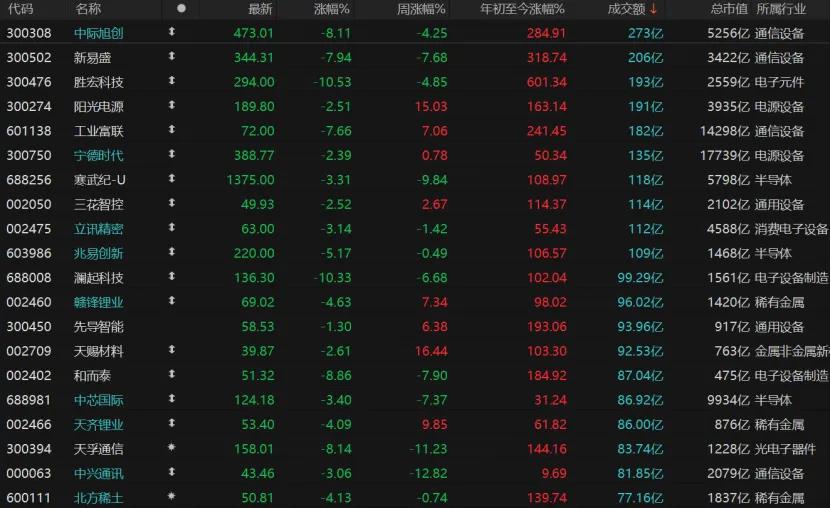
Task: Select stock code 300476
Action: click(29, 82)
